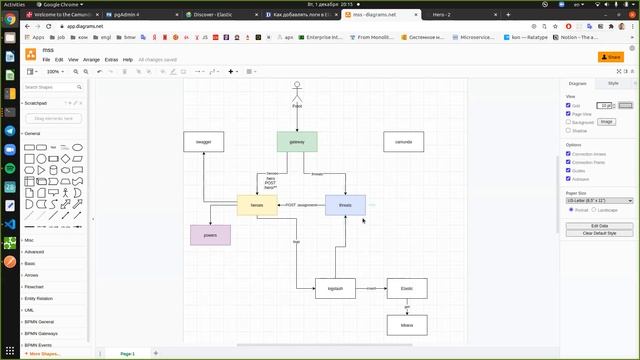Click the Delete trash toolbar icon

click(124, 71)
